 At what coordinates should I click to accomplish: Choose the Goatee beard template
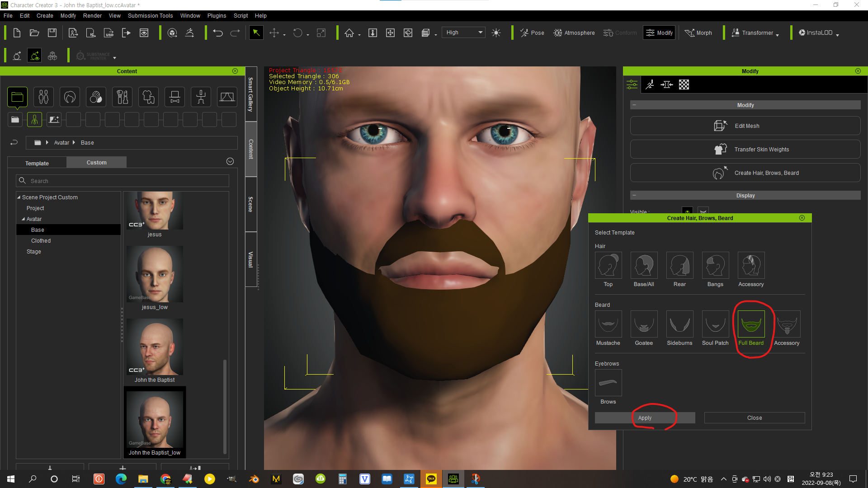pyautogui.click(x=644, y=324)
